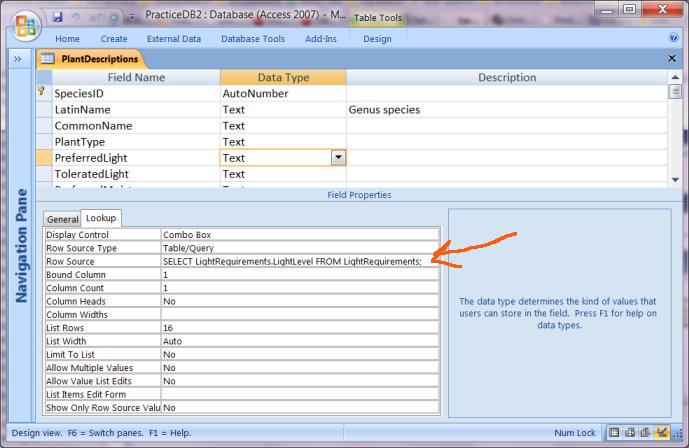Open the Home ribbon tab

tap(67, 39)
